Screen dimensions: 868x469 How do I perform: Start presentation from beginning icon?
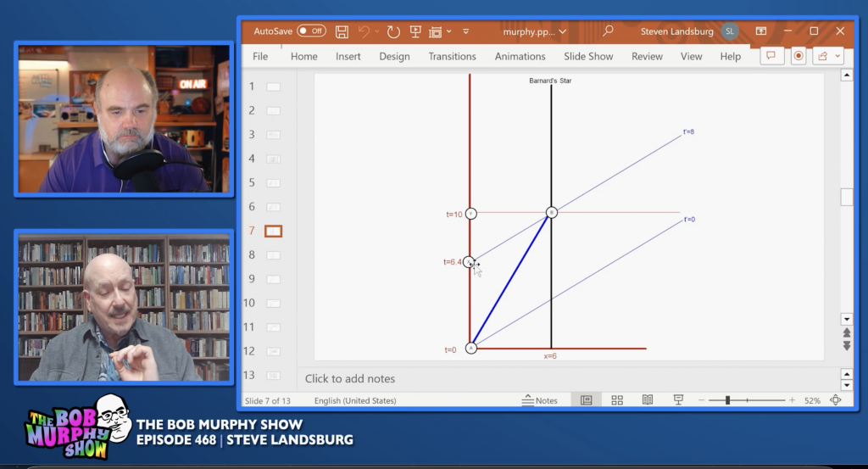[415, 31]
